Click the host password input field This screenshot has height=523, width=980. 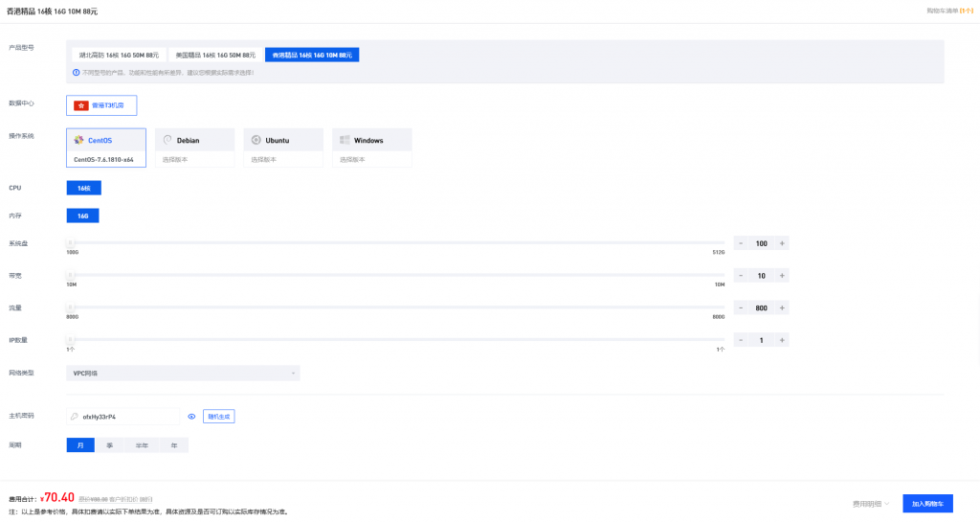pyautogui.click(x=129, y=417)
